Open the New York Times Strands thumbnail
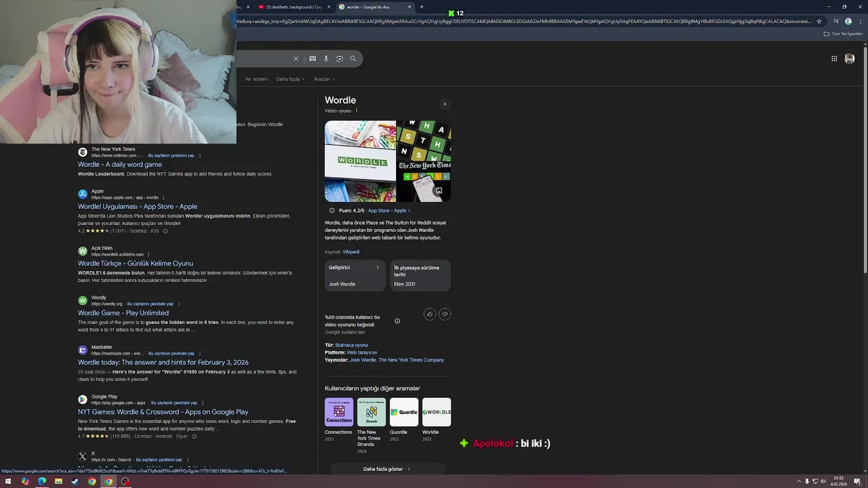Image resolution: width=868 pixels, height=488 pixels. [x=372, y=412]
